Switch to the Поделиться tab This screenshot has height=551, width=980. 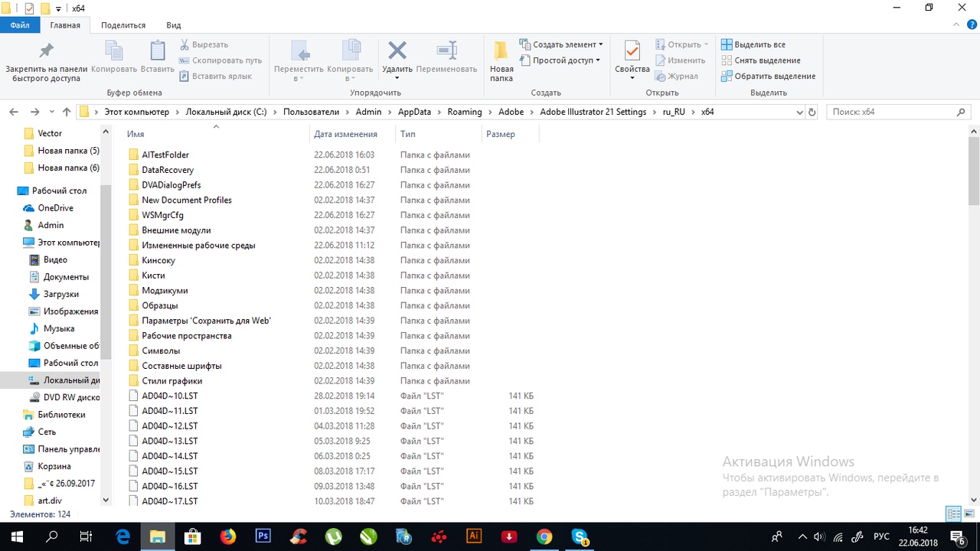122,25
